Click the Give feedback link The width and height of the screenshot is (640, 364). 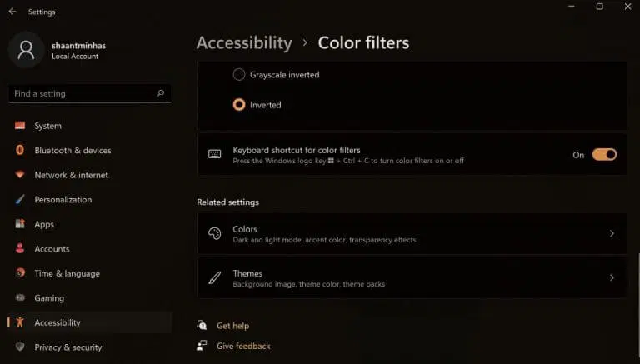[243, 346]
